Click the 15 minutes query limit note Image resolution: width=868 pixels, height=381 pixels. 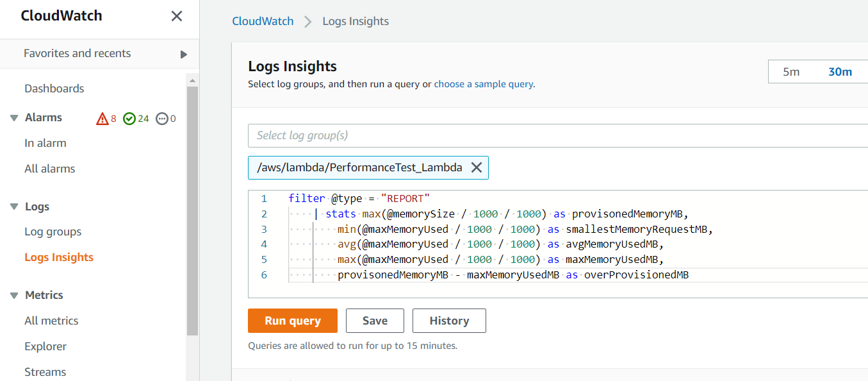coord(352,346)
